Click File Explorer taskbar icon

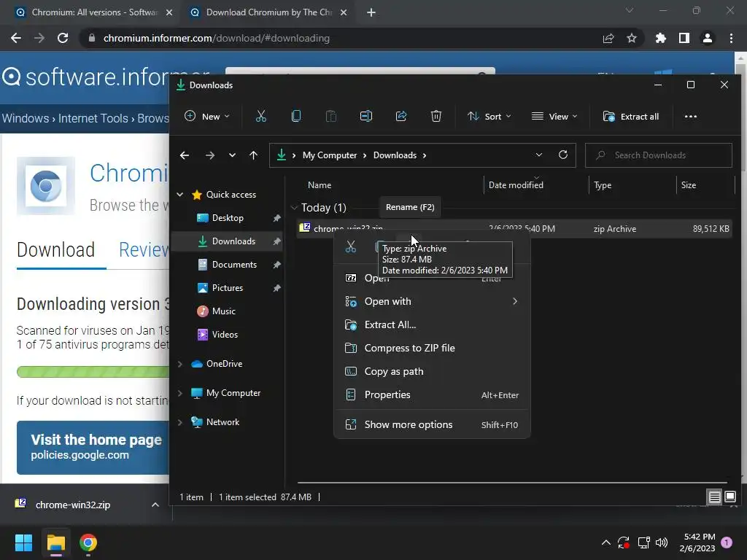(x=55, y=542)
